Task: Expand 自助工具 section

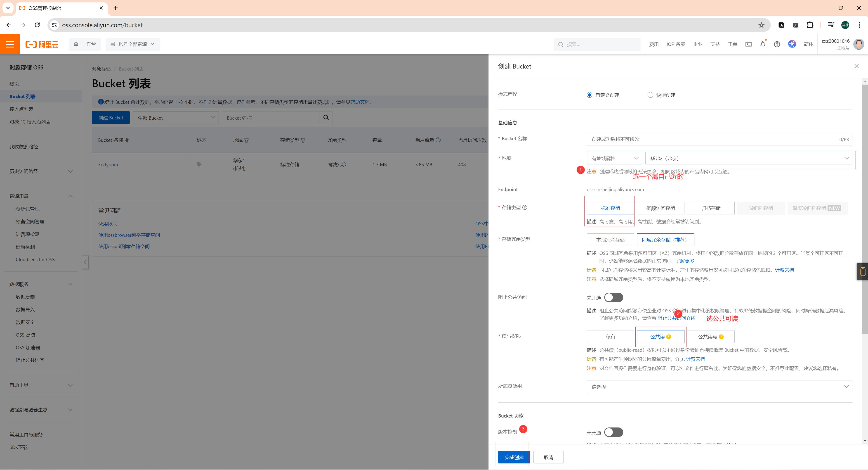Action: [x=71, y=385]
